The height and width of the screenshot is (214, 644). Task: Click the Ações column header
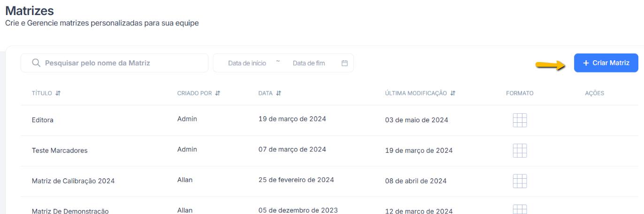594,93
